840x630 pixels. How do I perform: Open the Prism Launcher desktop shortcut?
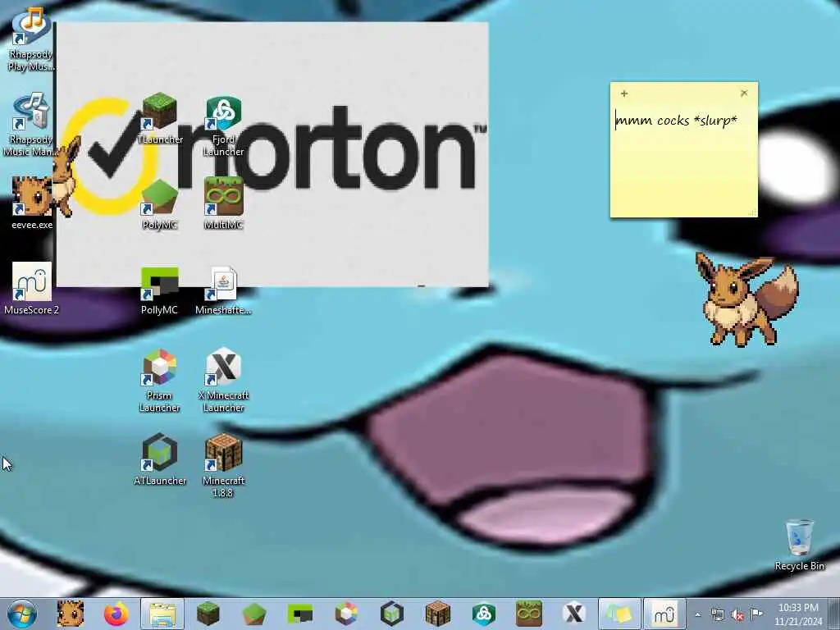click(x=160, y=381)
